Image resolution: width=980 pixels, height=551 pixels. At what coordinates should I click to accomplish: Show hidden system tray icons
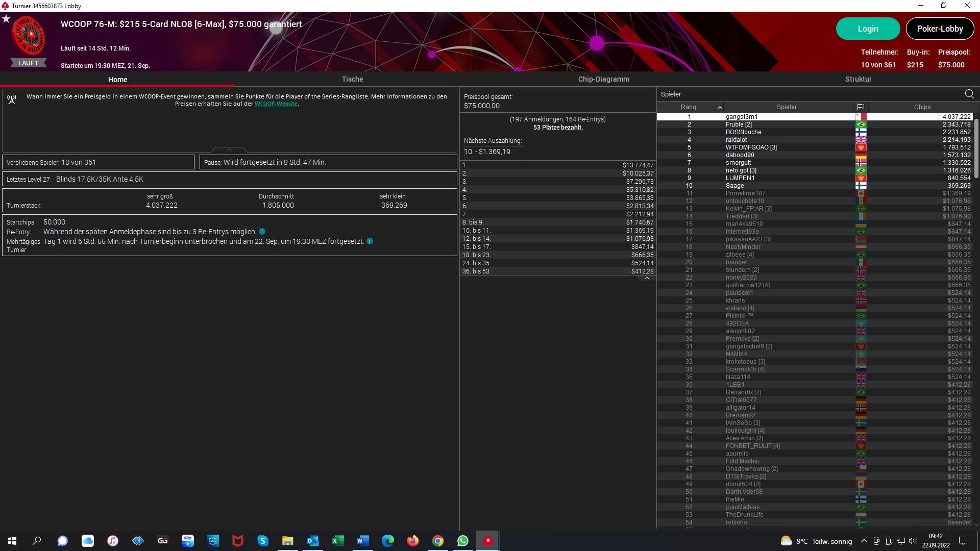pyautogui.click(x=864, y=541)
